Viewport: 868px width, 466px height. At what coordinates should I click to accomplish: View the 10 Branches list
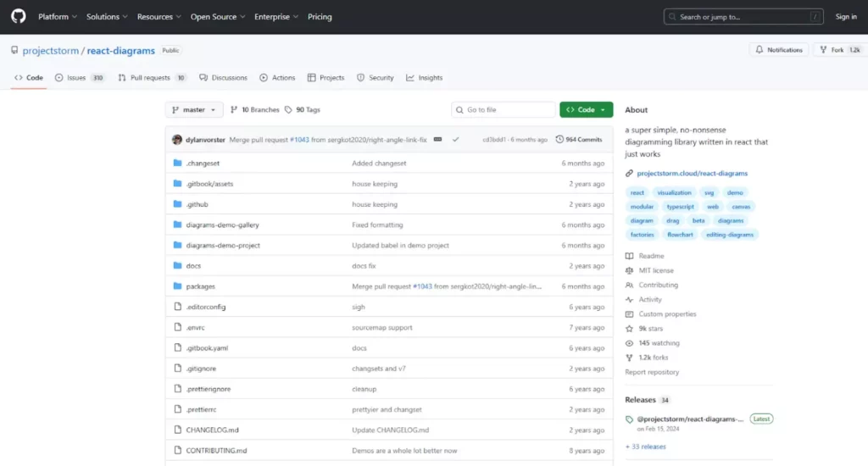(255, 109)
